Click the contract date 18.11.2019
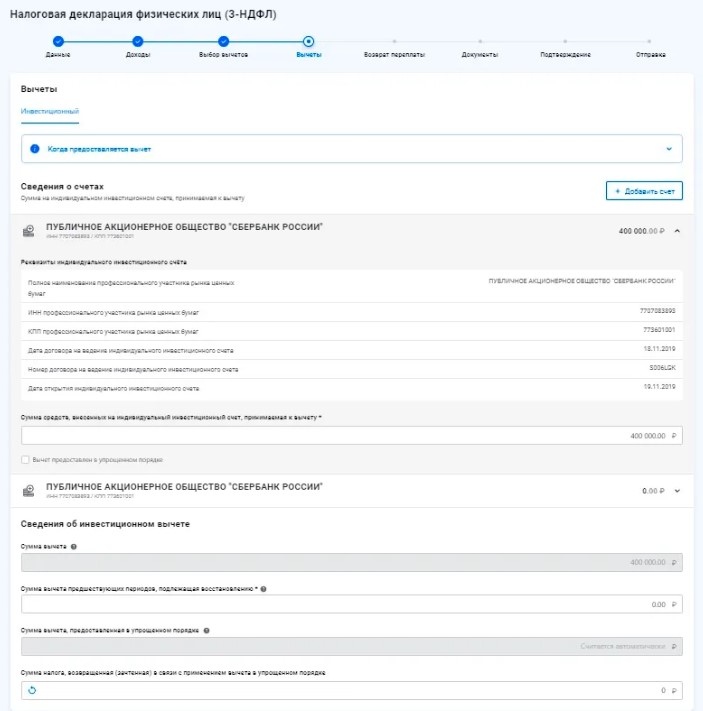 point(659,349)
